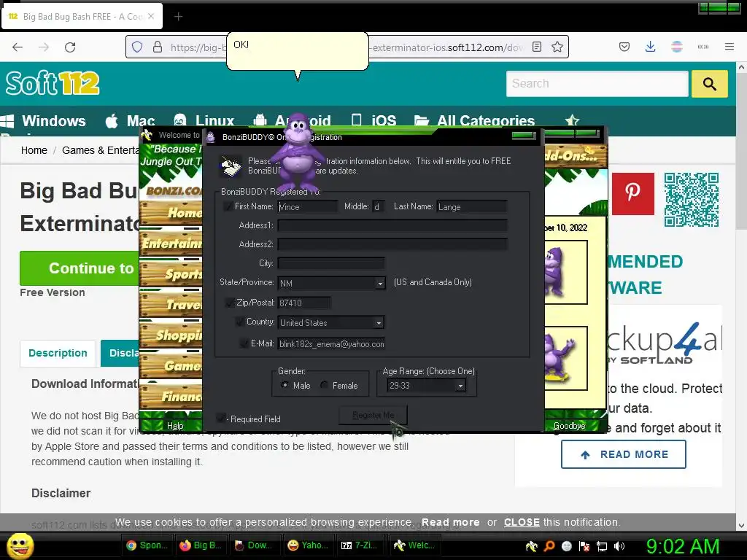This screenshot has width=747, height=560.
Task: Click the Soft112 logo
Action: click(x=53, y=83)
